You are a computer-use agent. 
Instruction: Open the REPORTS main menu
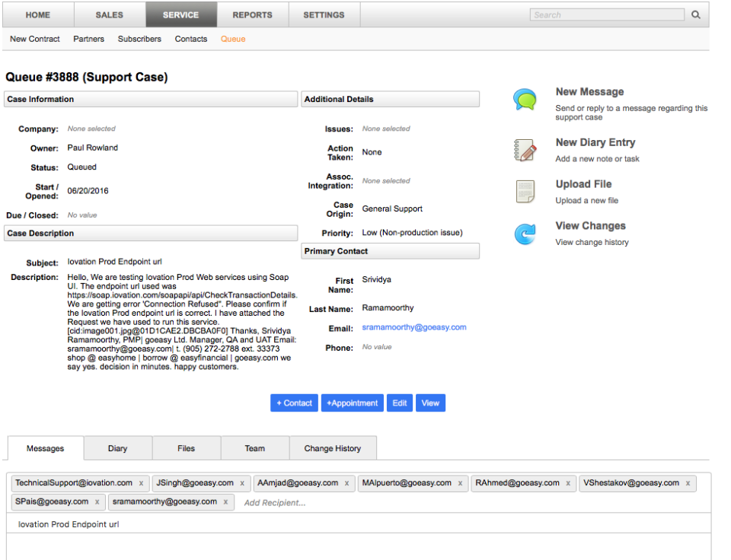[x=252, y=15]
